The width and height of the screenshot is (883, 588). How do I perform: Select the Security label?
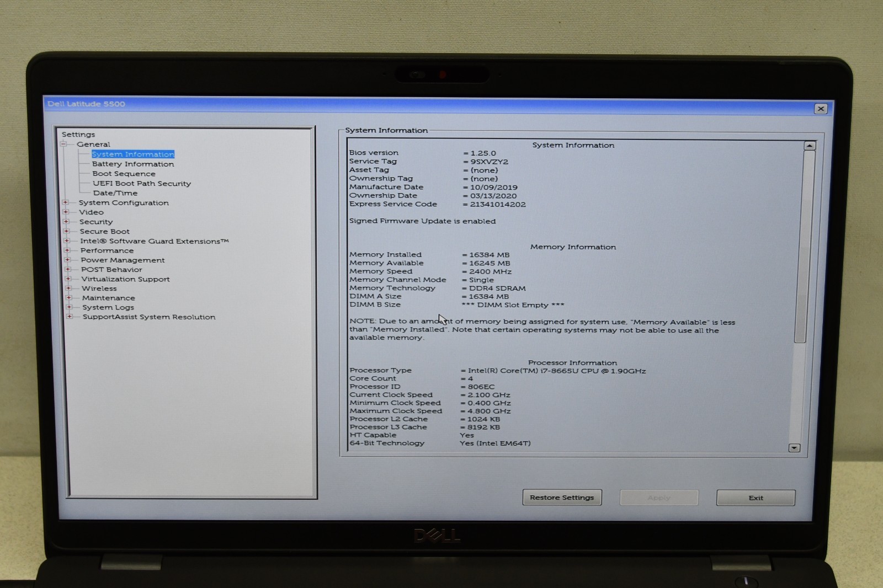(x=96, y=222)
